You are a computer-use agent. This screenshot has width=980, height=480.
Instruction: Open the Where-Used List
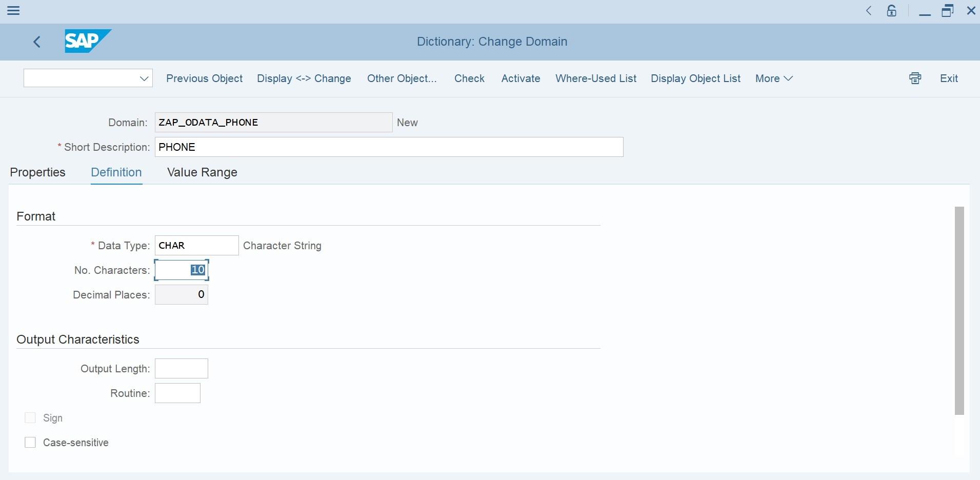tap(595, 78)
